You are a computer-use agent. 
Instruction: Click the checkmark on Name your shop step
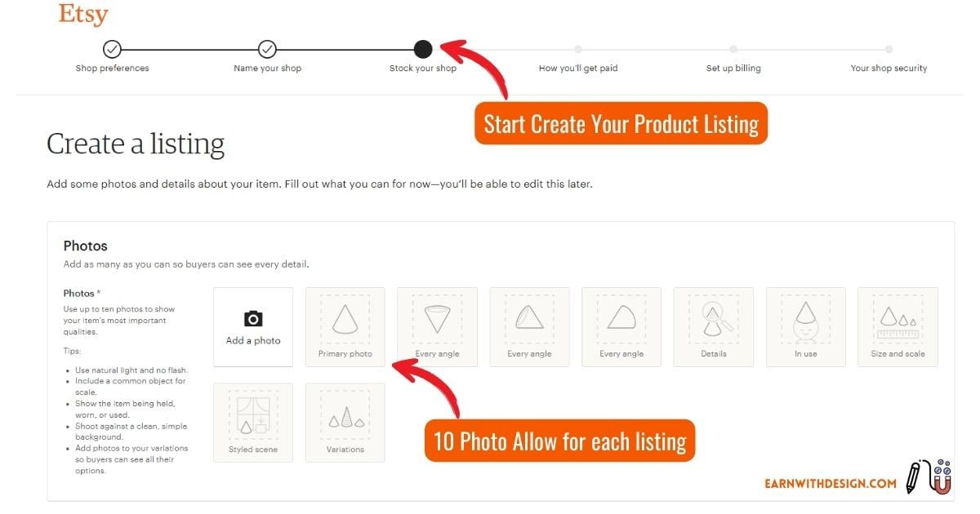tap(267, 48)
